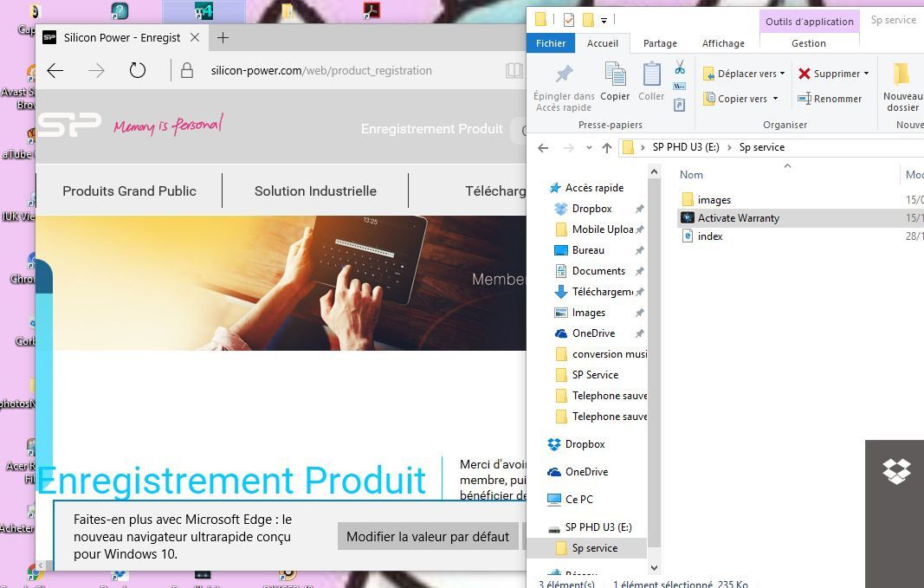
Task: Open Bureau in navigation pane
Action: [x=580, y=250]
